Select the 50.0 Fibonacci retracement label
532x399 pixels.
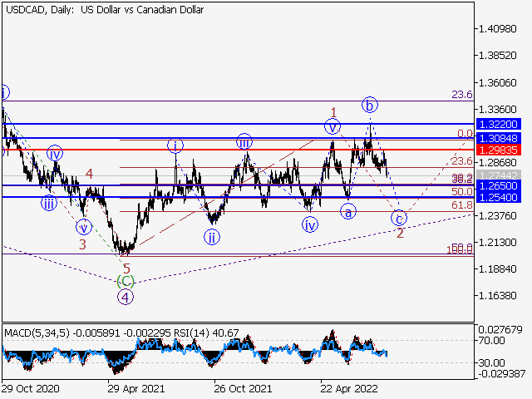[462, 192]
